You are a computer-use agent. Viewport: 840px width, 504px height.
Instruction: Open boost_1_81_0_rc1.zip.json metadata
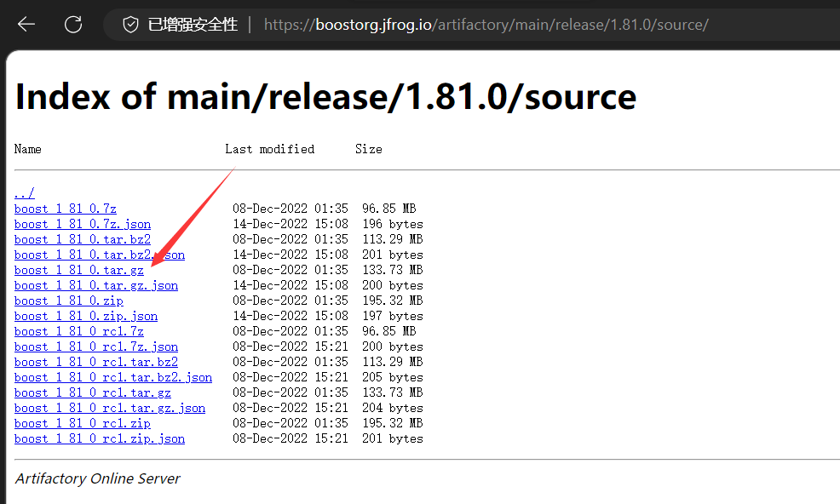pyautogui.click(x=99, y=438)
